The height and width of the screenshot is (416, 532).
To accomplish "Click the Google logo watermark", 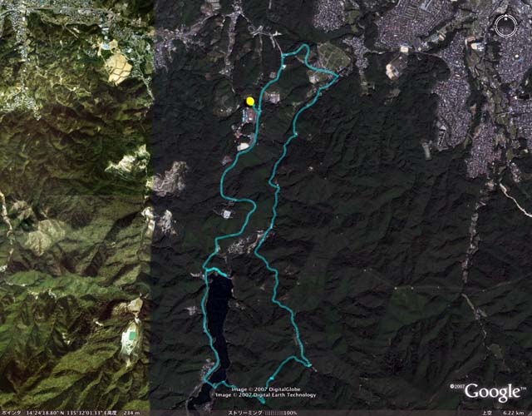I will click(493, 393).
